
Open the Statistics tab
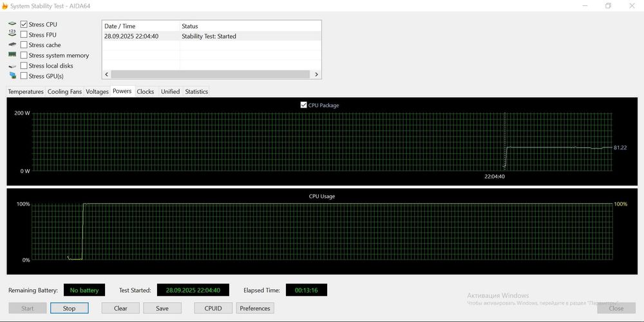(x=196, y=91)
